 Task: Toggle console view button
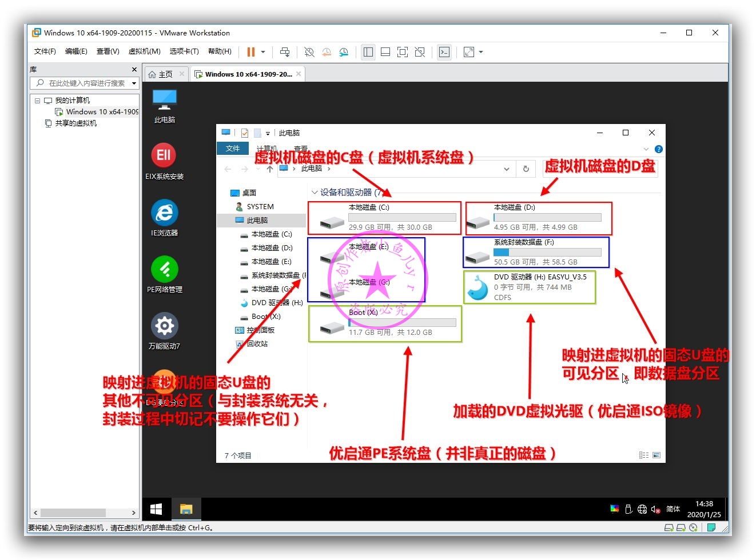click(x=444, y=52)
